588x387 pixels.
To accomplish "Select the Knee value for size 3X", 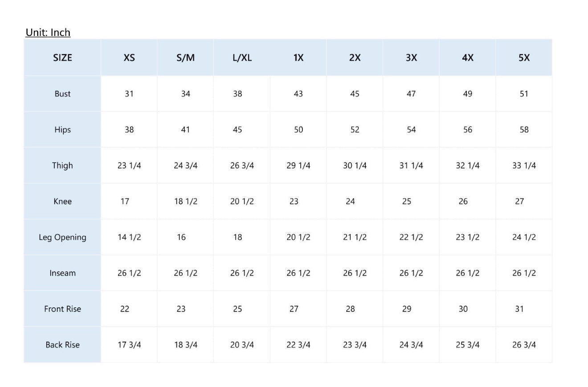I will coord(407,201).
